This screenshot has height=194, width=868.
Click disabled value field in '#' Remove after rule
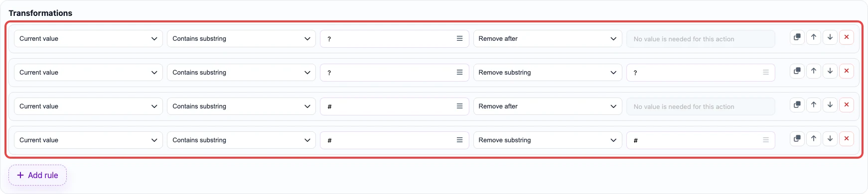click(701, 106)
